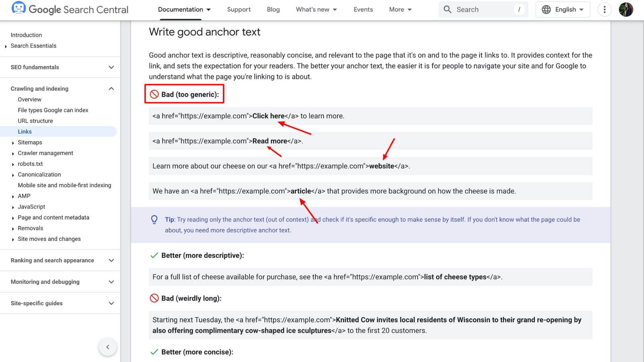Open the three-dot options menu
The height and width of the screenshot is (362, 644).
[604, 9]
